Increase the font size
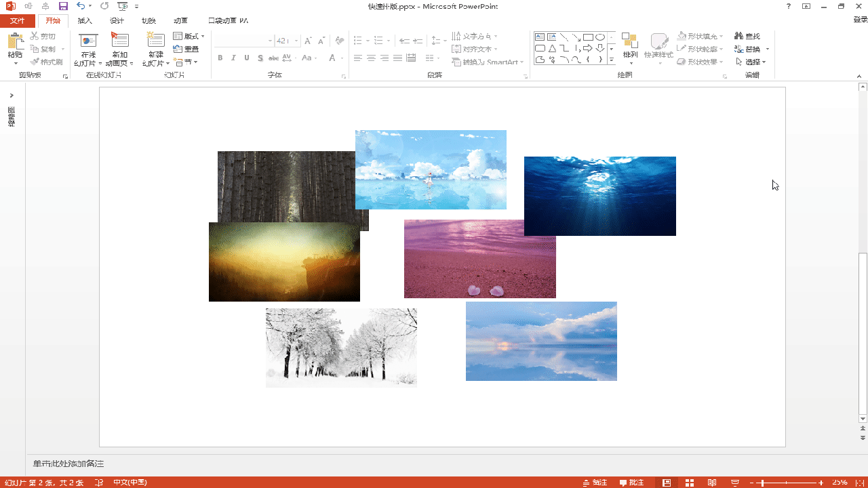The image size is (868, 488). pyautogui.click(x=308, y=41)
